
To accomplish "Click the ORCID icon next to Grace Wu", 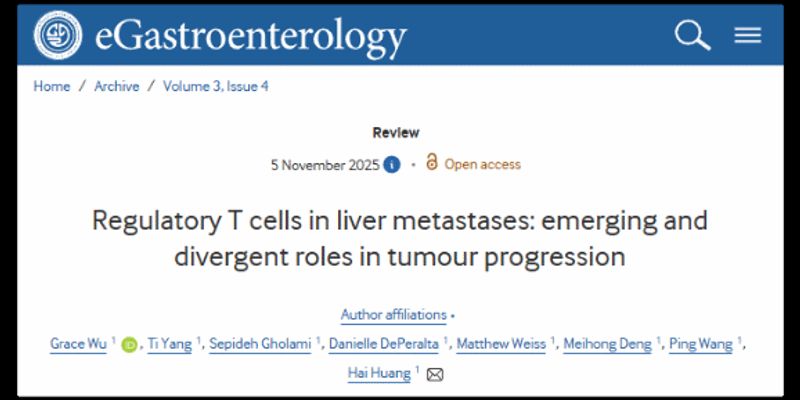I will point(129,345).
